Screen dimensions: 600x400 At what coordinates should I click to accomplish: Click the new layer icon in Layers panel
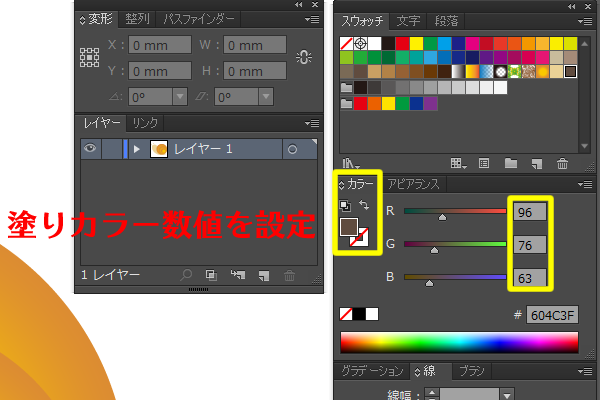[263, 274]
